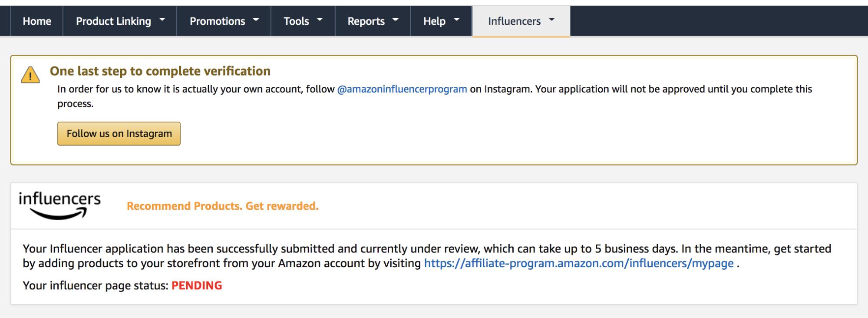This screenshot has width=868, height=318.
Task: Open the @amazoninfluencerprogram Instagram link
Action: tap(402, 89)
